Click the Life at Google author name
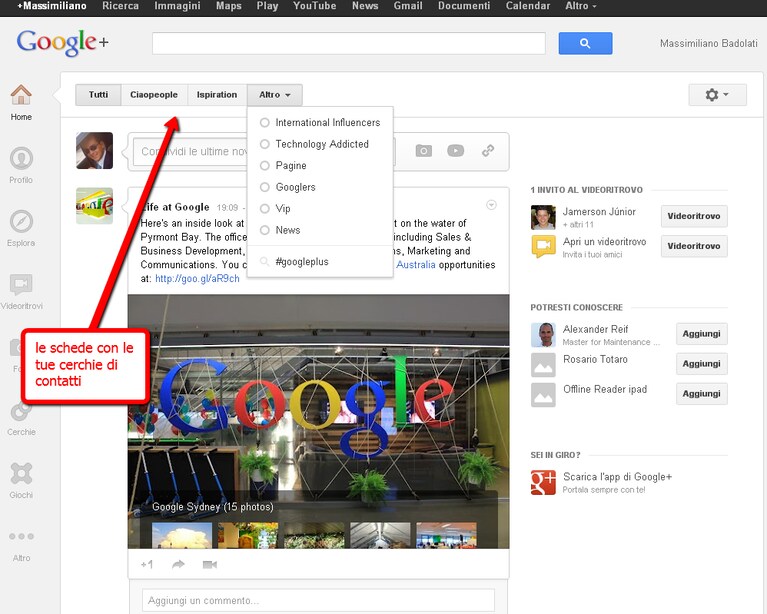The image size is (767, 614). click(175, 207)
